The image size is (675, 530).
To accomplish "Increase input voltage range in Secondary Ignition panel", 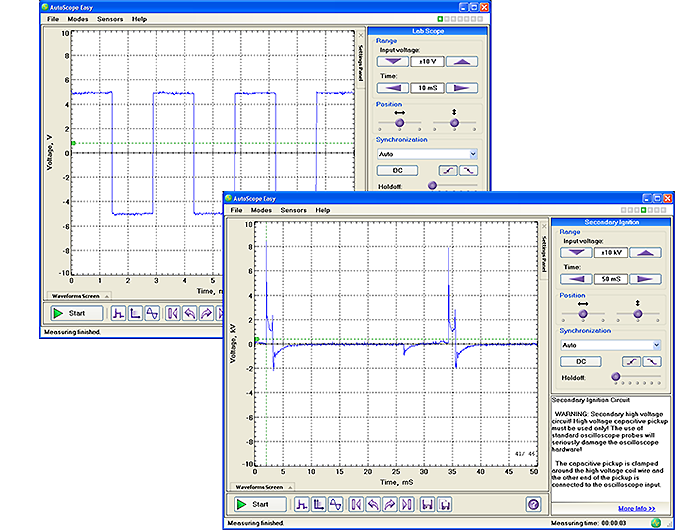I will (x=645, y=253).
